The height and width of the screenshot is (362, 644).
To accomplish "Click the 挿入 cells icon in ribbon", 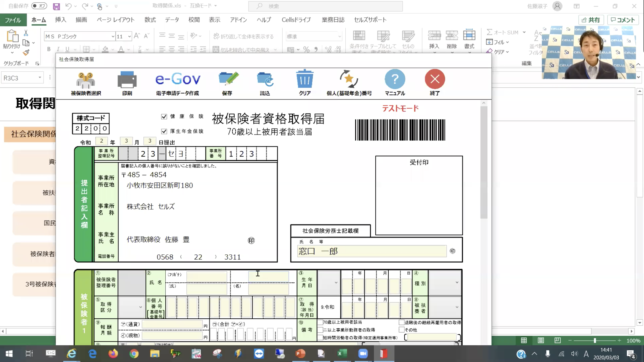I will click(x=434, y=35).
